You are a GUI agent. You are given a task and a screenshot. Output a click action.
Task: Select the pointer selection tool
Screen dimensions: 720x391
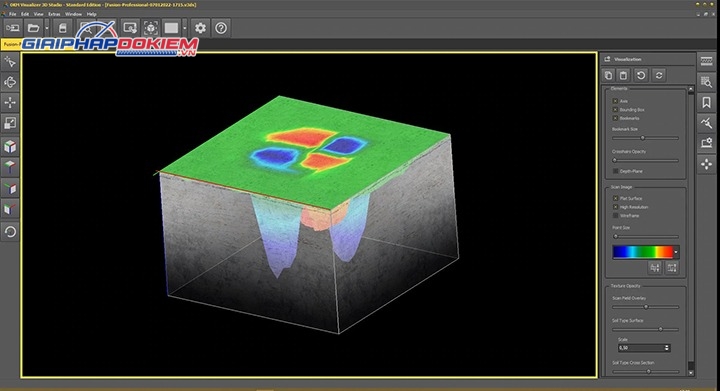[10, 62]
